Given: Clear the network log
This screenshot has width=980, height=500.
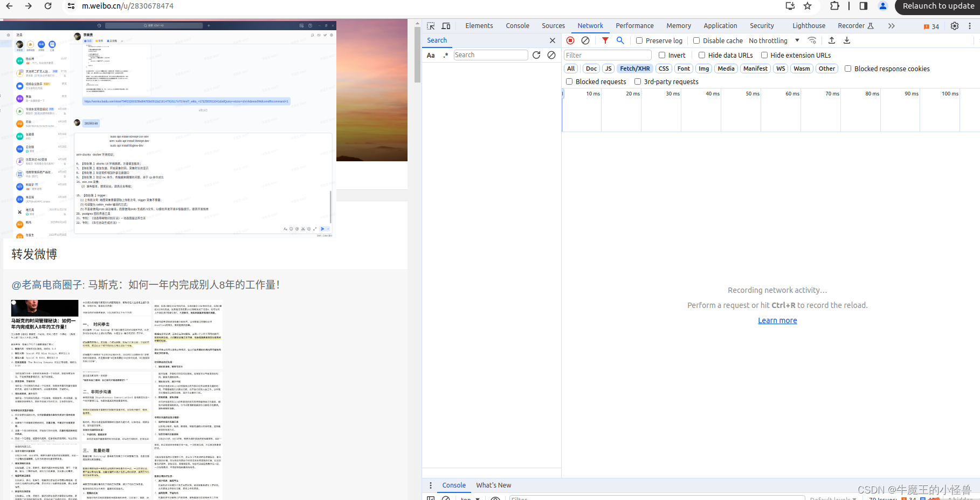Looking at the screenshot, I should click(x=585, y=40).
